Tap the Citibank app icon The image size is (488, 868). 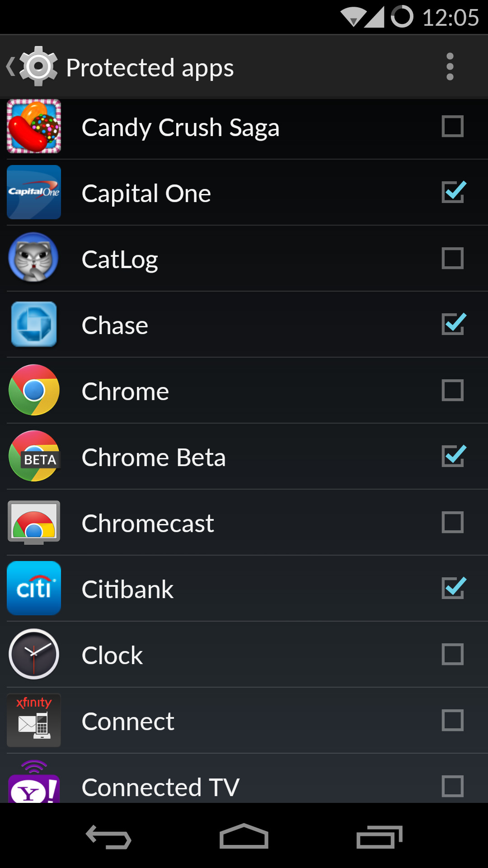click(34, 588)
